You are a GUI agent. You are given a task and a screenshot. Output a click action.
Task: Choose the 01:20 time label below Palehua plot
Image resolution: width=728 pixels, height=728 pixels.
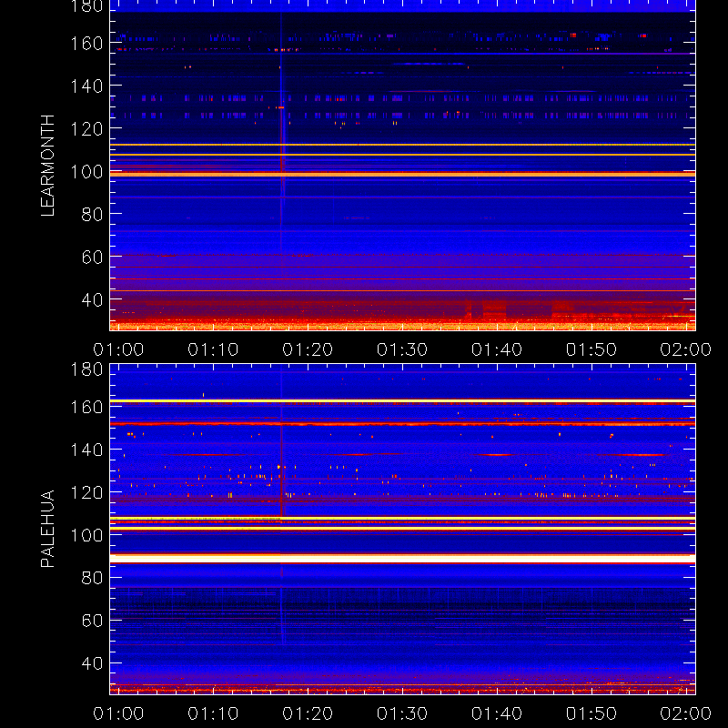[x=308, y=713]
